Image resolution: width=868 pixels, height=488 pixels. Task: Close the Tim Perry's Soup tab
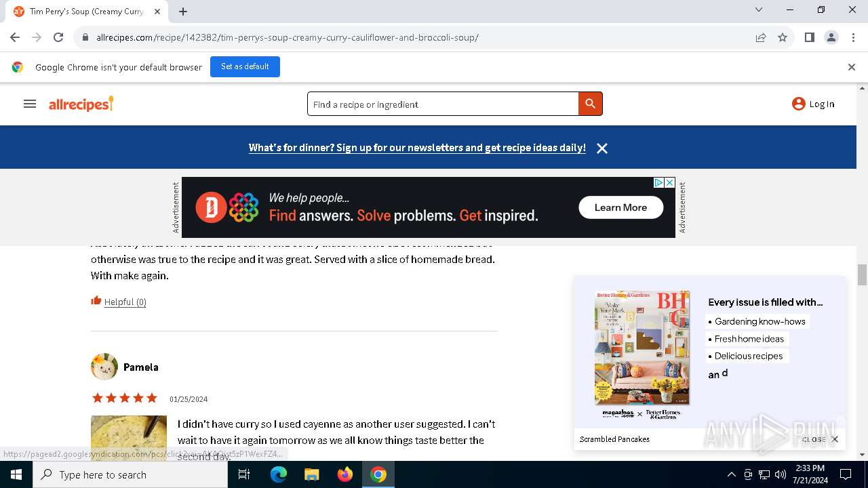(157, 12)
